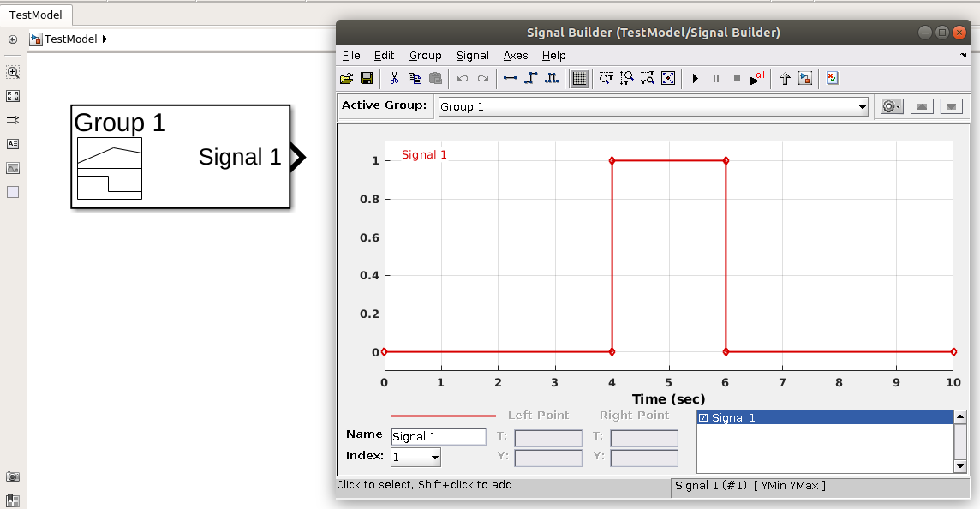
Task: Open the Signal menu
Action: [473, 56]
